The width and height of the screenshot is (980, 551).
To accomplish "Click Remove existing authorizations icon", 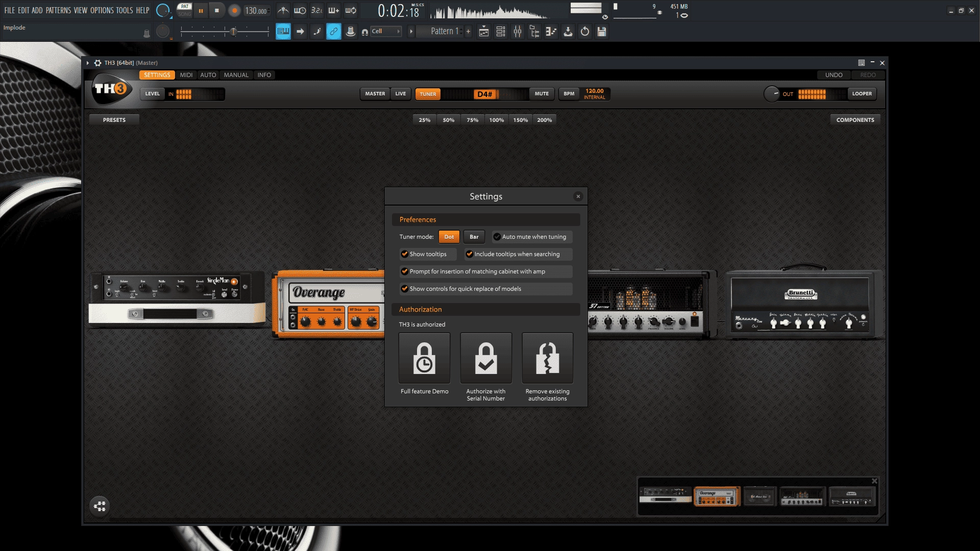I will 548,358.
